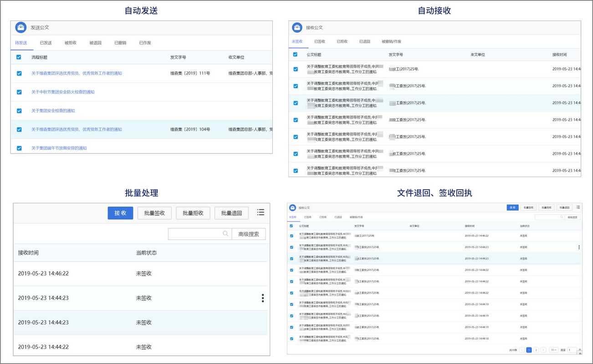Switch to 已撤销 tab
The height and width of the screenshot is (364, 593).
120,43
